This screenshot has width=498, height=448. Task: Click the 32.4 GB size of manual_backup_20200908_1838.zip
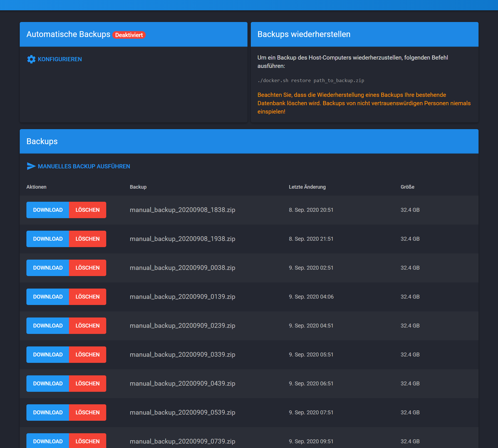(x=410, y=210)
